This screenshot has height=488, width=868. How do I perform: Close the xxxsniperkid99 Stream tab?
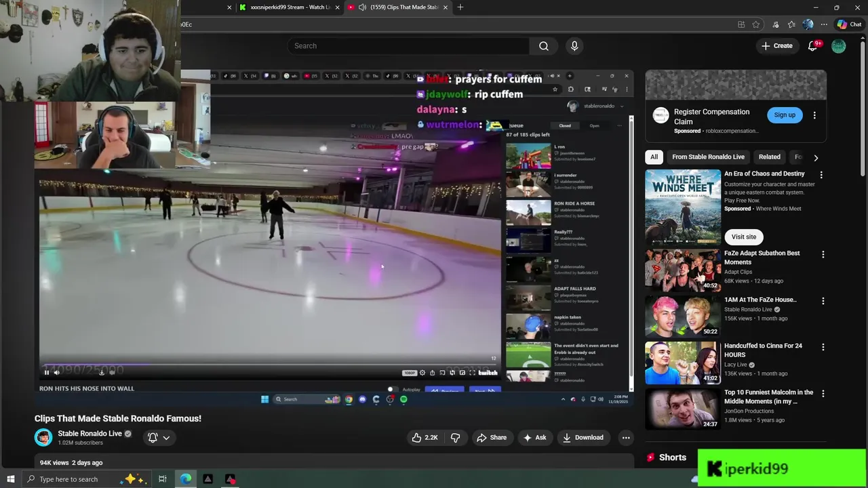click(337, 7)
